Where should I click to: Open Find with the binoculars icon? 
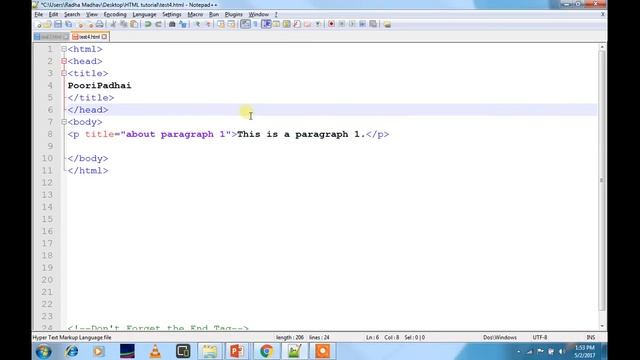tap(172, 24)
